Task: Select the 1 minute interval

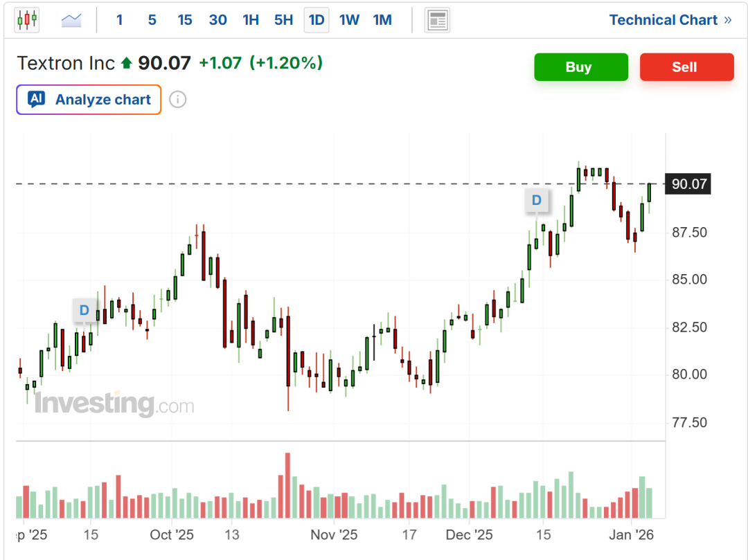Action: tap(119, 20)
